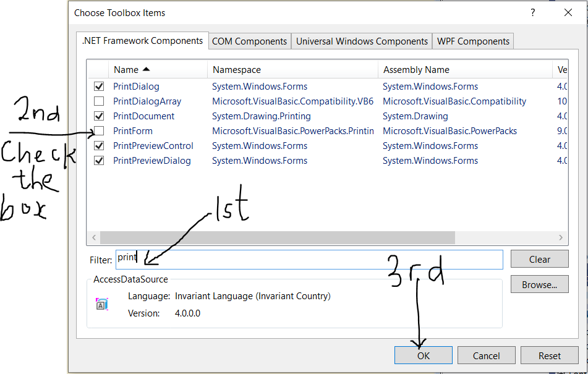
Task: Sort list by the Name column header
Action: point(158,70)
